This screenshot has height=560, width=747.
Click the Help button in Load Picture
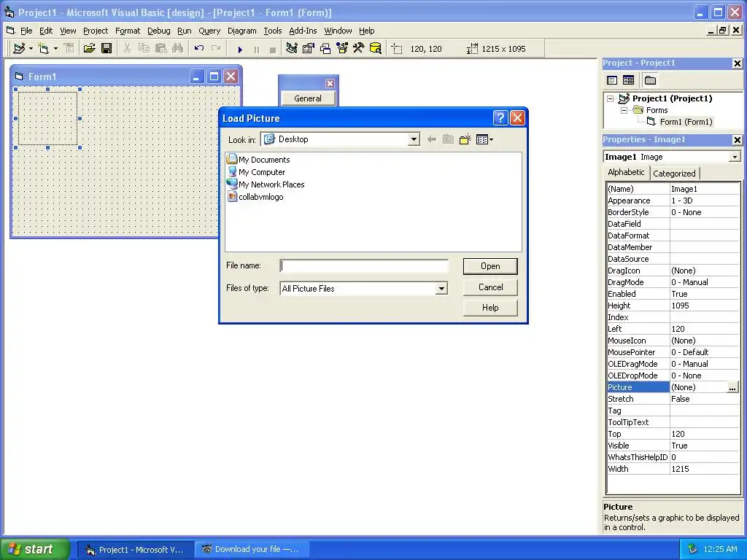click(490, 308)
